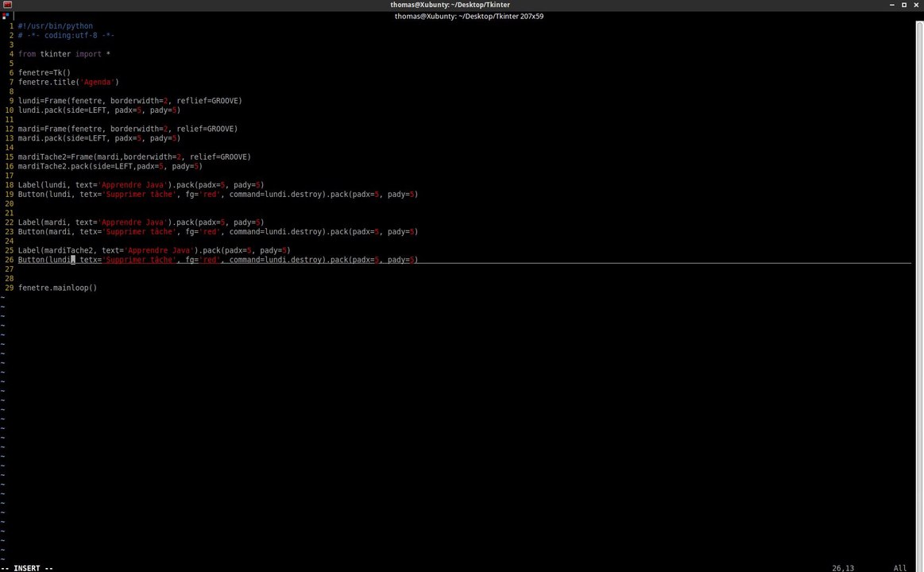Click 'command=lundi.destroy' on line 26
Image resolution: width=924 pixels, height=572 pixels.
276,260
